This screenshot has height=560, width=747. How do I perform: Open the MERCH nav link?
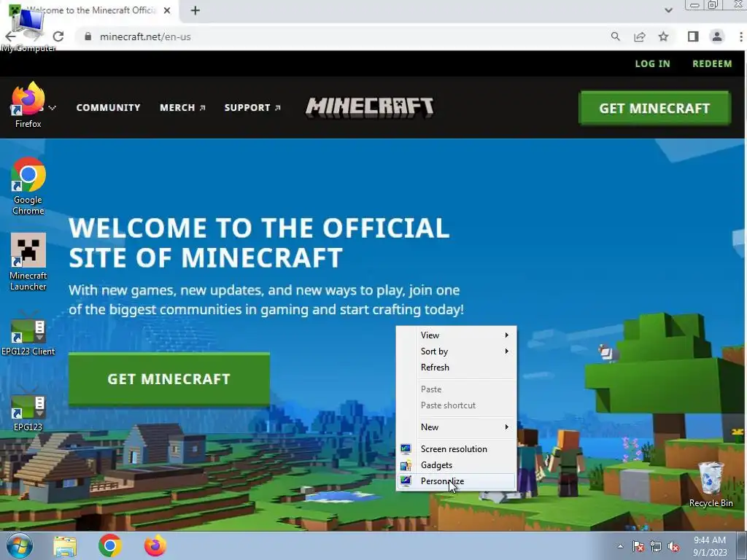[182, 108]
